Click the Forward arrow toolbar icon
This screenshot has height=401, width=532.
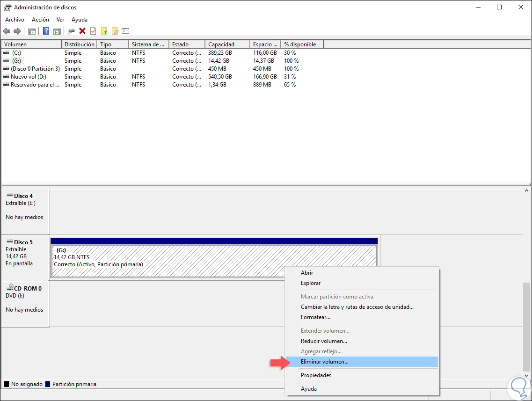[x=17, y=31]
